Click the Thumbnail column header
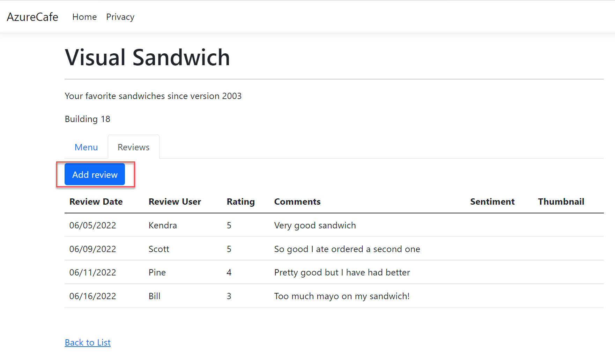615x364 pixels. click(561, 202)
